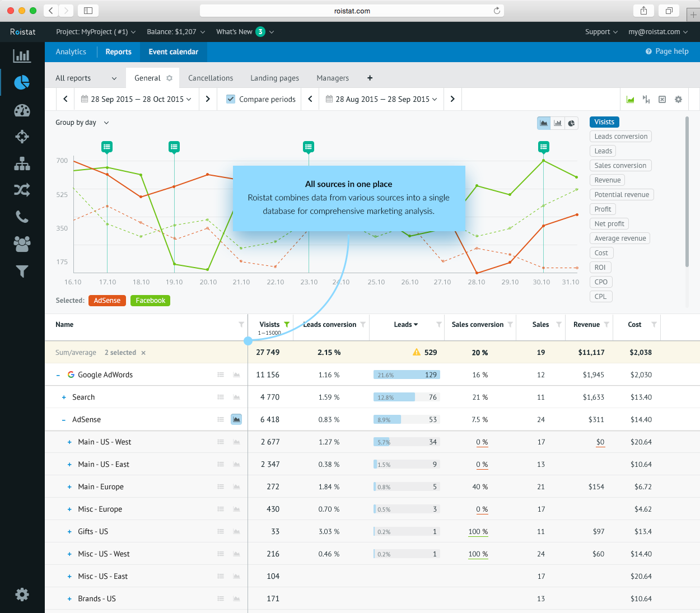Open settings gear at sidebar bottom
Viewport: 700px width, 613px height.
22,595
